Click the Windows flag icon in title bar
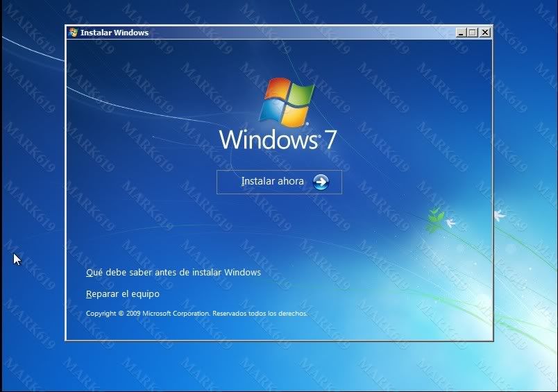This screenshot has height=392, width=558. 74,33
